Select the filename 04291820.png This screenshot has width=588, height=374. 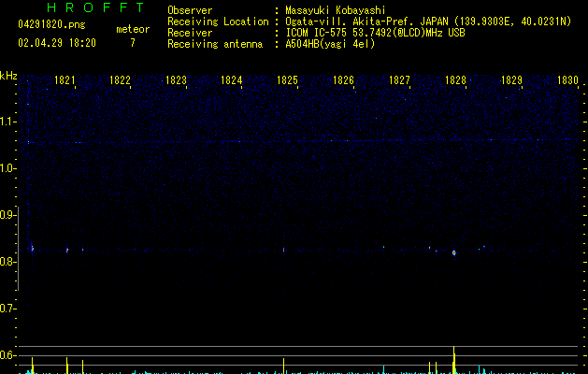tap(51, 24)
